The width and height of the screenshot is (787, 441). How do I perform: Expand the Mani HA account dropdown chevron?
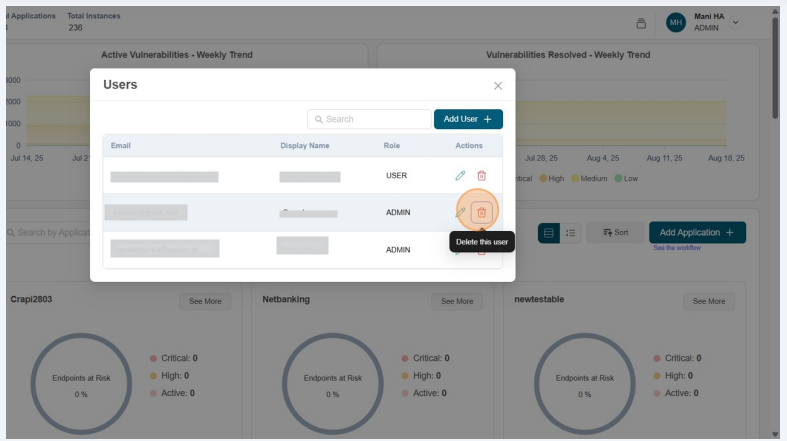[737, 22]
